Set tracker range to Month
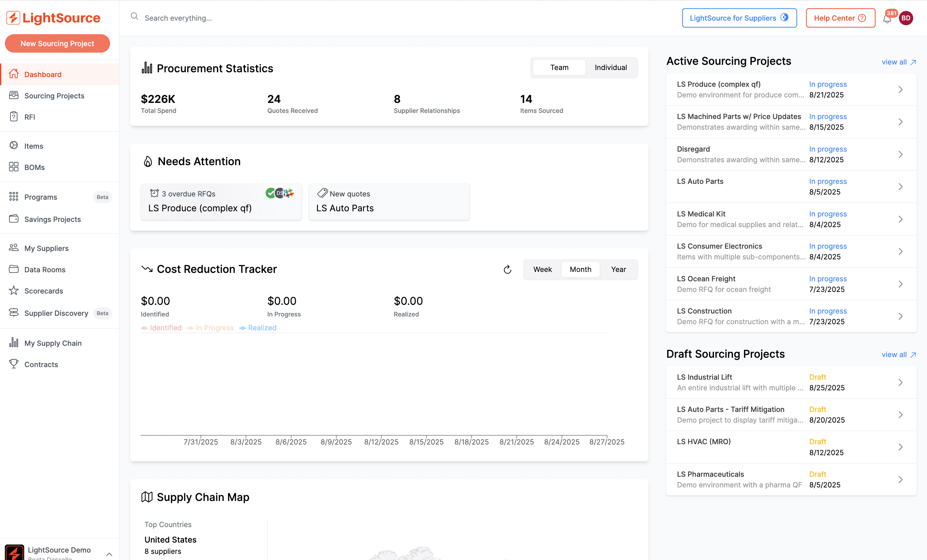This screenshot has height=560, width=927. pyautogui.click(x=580, y=269)
